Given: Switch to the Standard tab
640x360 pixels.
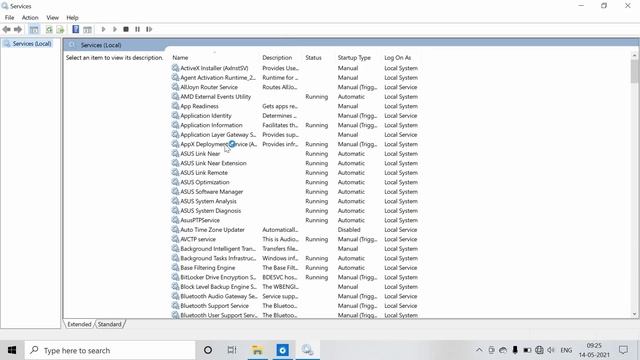Looking at the screenshot, I should pyautogui.click(x=110, y=324).
